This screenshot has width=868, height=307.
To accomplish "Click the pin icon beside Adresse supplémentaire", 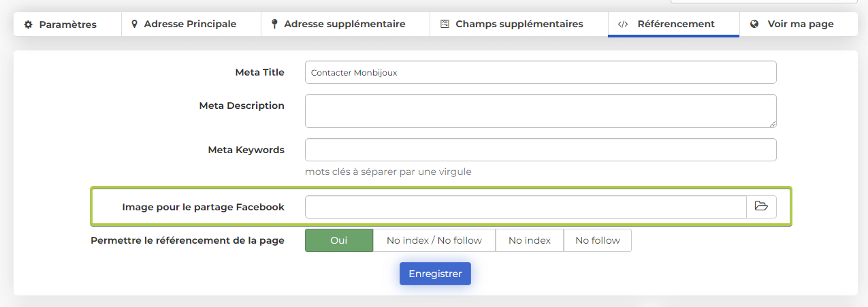I will pyautogui.click(x=274, y=25).
